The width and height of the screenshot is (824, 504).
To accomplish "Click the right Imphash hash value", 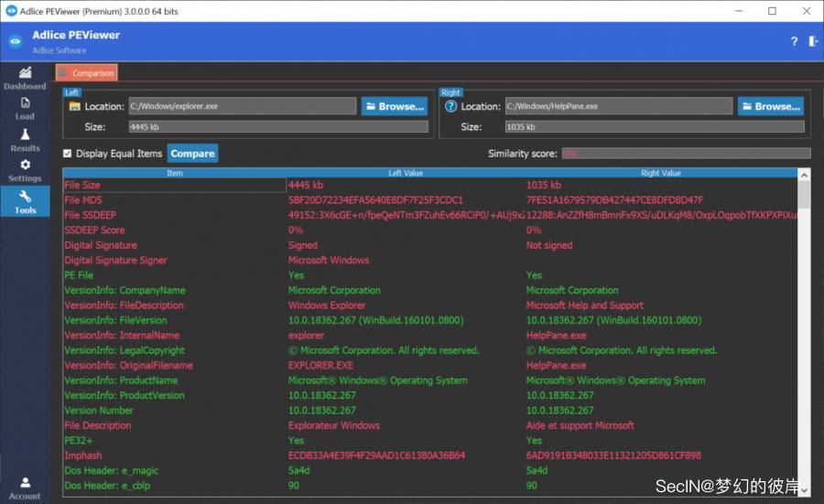I will [613, 456].
